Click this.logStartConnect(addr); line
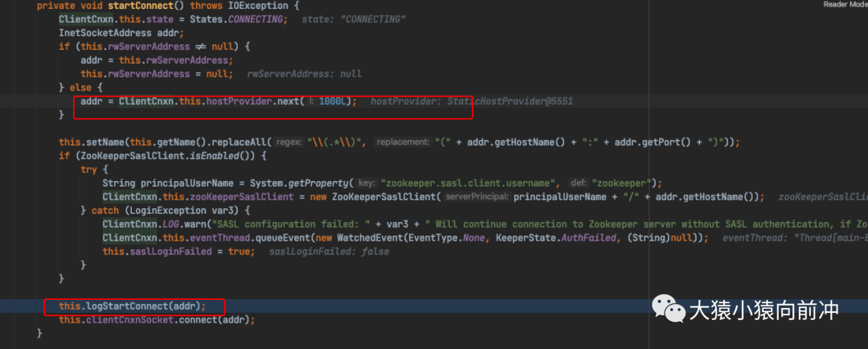 point(133,306)
